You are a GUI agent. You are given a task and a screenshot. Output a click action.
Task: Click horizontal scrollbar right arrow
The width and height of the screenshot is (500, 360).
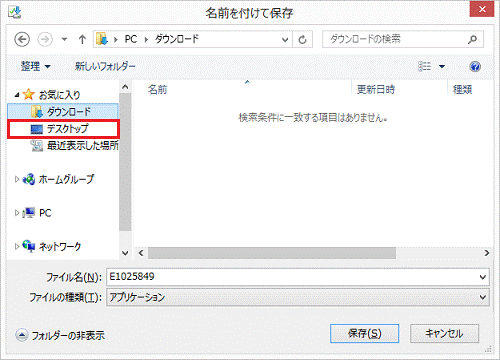(487, 253)
